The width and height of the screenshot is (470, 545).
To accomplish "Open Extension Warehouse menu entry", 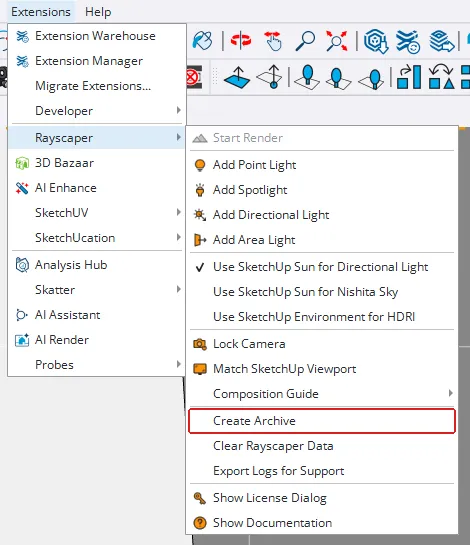I will click(97, 36).
